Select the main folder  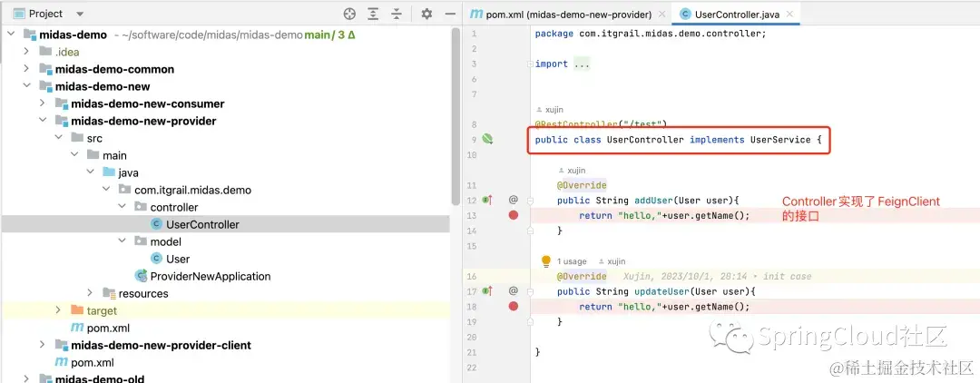pyautogui.click(x=114, y=155)
